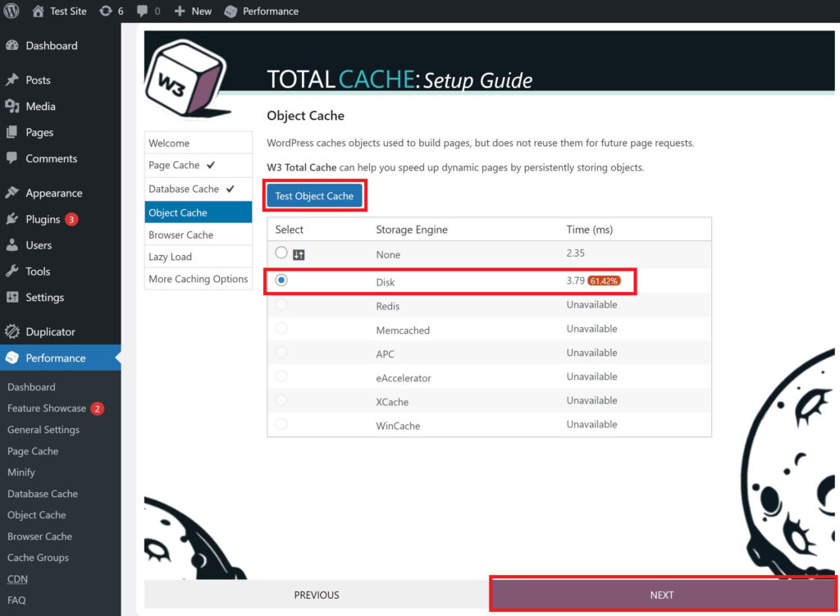Click the NEXT button
The width and height of the screenshot is (840, 616).
coord(662,595)
